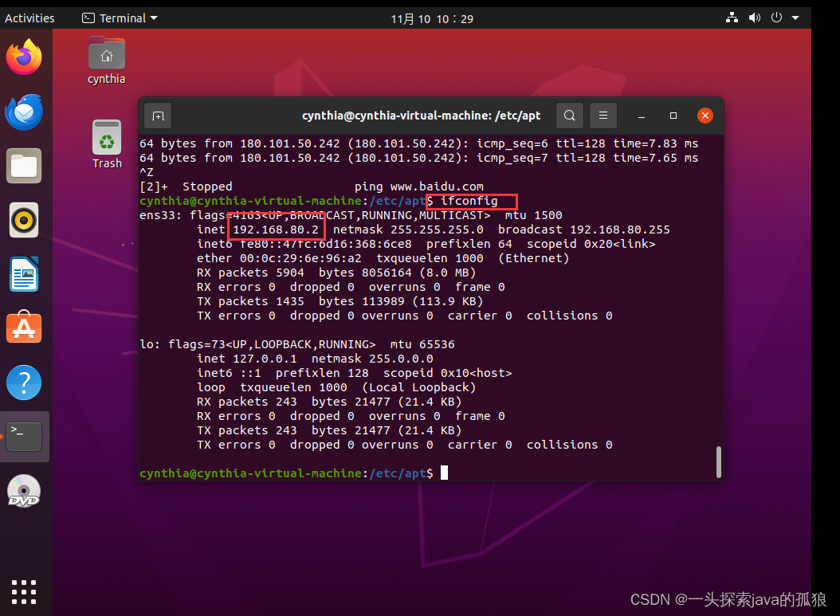This screenshot has width=840, height=616.
Task: Open the Activities overview
Action: [x=29, y=18]
